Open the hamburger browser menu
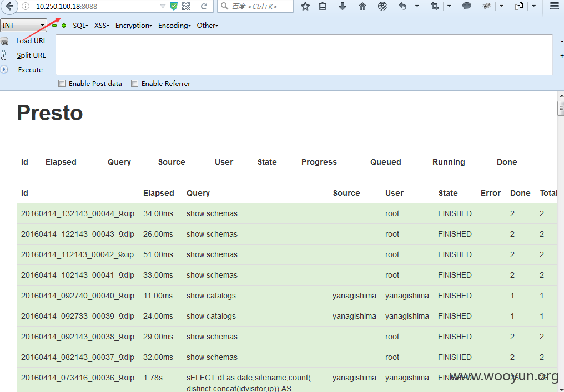Viewport: 564px width, 392px height. [555, 6]
